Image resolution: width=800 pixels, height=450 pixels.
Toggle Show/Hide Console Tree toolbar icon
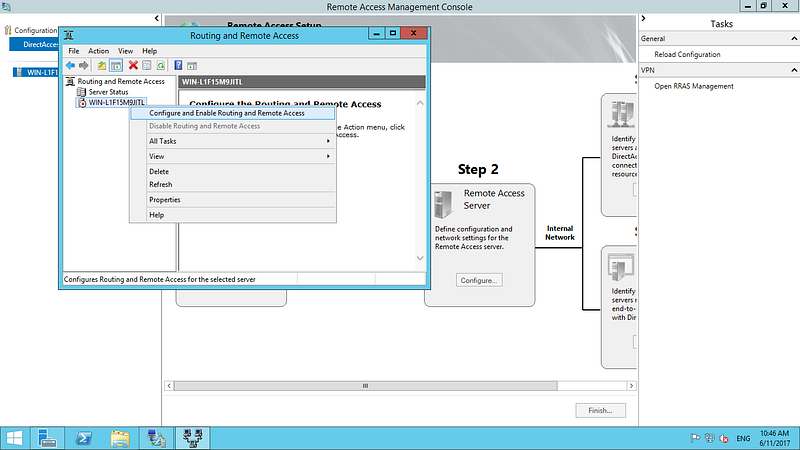[x=116, y=65]
